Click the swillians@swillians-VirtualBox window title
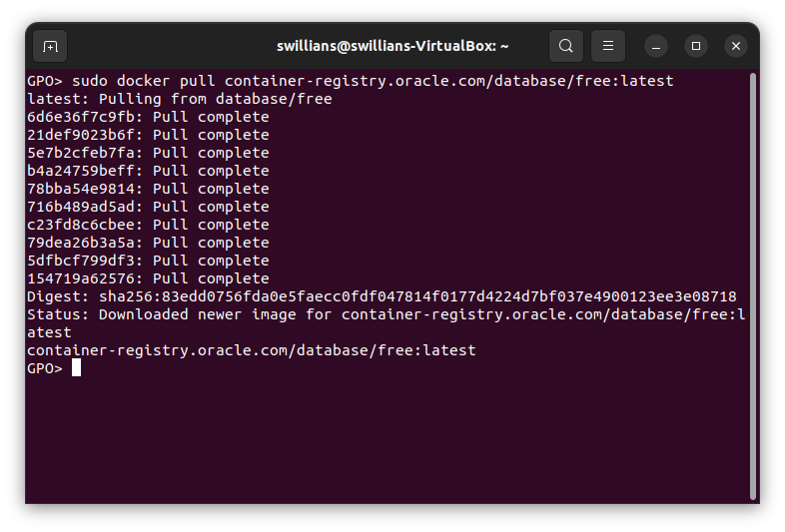 [392, 46]
